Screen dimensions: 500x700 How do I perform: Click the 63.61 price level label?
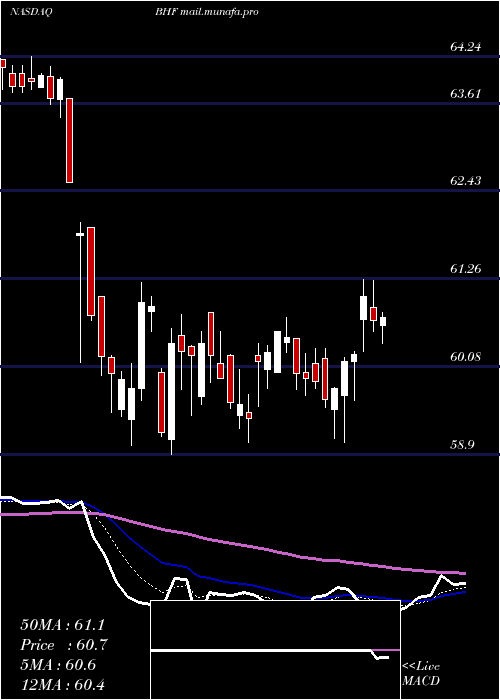[466, 94]
